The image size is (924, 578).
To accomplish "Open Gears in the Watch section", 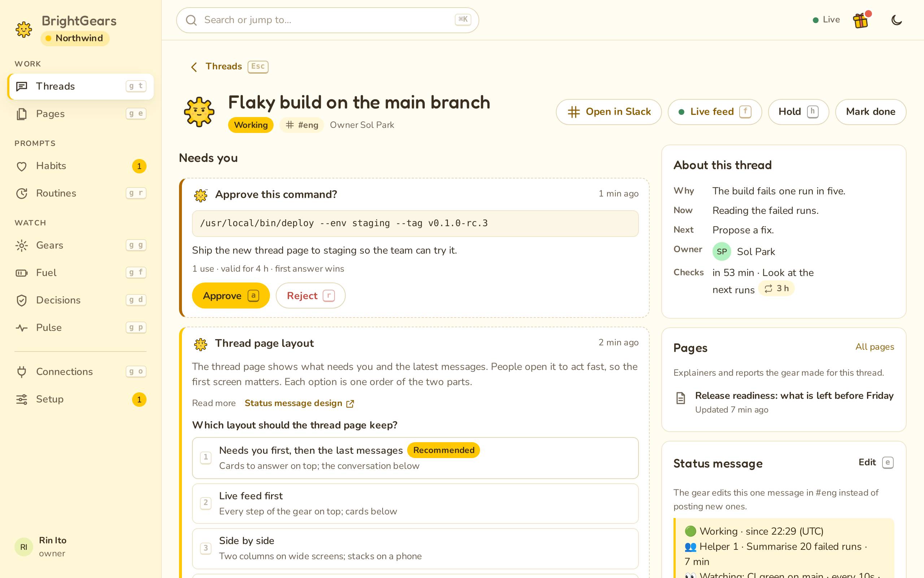I will pyautogui.click(x=80, y=245).
